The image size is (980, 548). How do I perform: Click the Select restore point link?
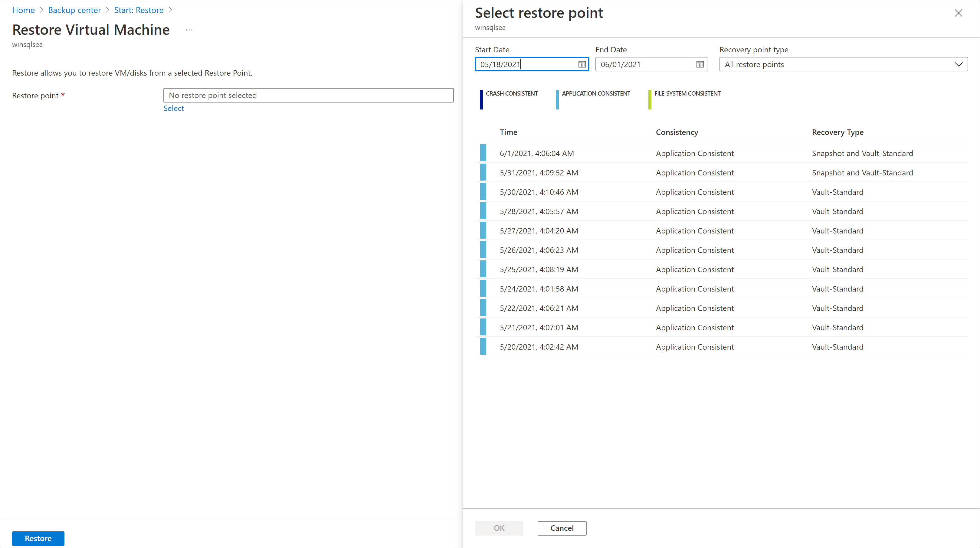coord(174,108)
